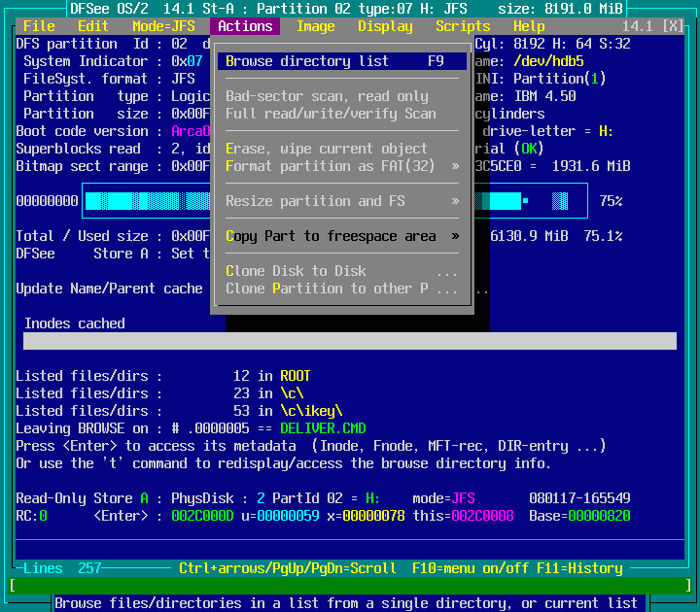Screen dimensions: 700x612
Task: Click the Inodes cached progress bar
Action: click(x=350, y=341)
